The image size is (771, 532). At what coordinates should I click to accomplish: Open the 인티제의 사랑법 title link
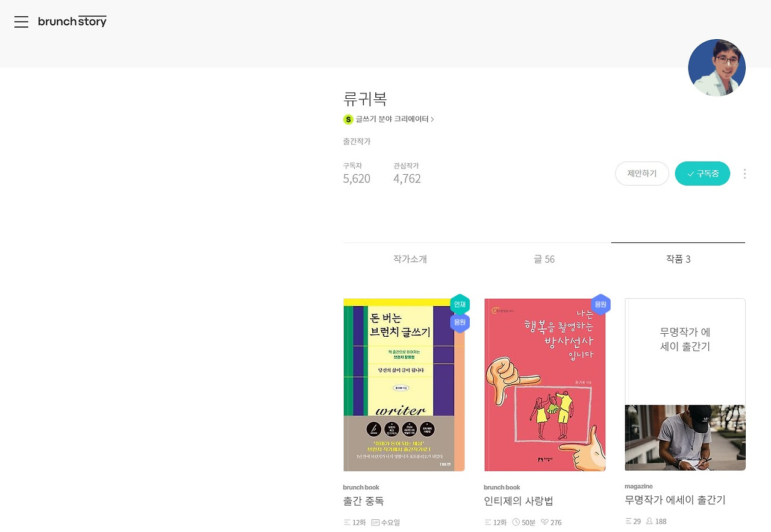[x=519, y=501]
